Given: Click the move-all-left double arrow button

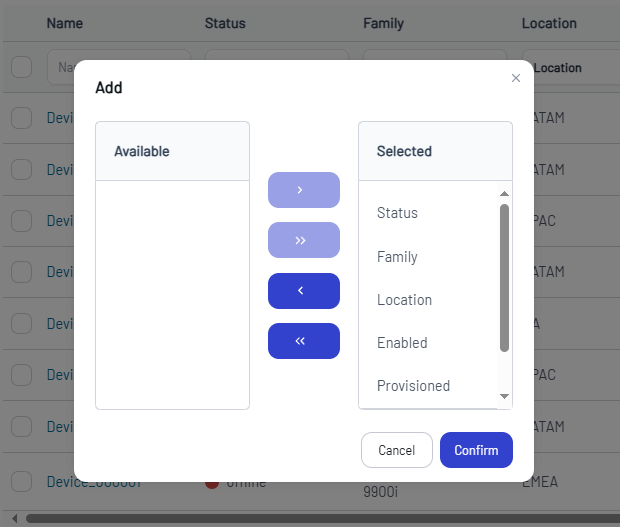Looking at the screenshot, I should point(303,341).
